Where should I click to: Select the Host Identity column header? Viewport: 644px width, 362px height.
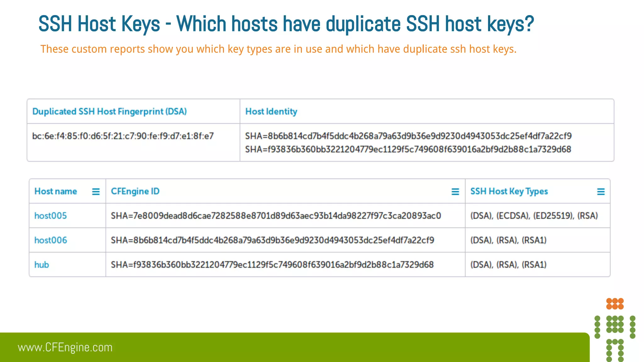tap(271, 112)
